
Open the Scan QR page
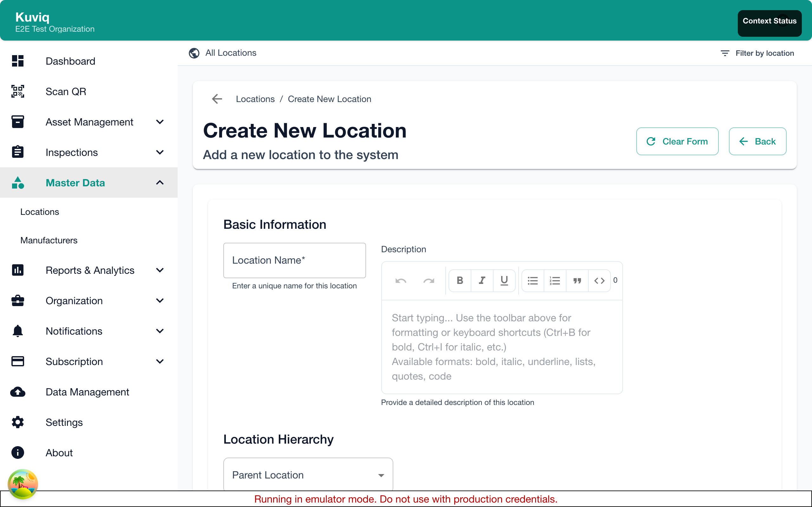(x=66, y=92)
